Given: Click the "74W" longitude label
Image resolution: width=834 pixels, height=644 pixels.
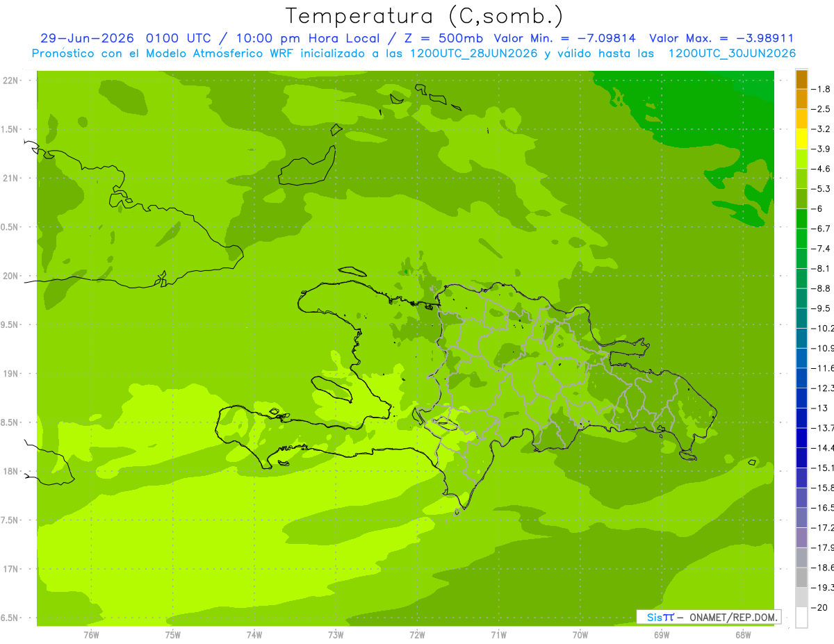Looking at the screenshot, I should point(254,635).
